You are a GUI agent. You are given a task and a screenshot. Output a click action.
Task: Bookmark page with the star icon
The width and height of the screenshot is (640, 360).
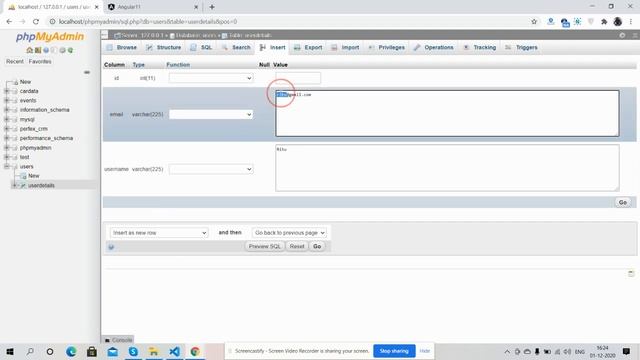click(x=534, y=22)
